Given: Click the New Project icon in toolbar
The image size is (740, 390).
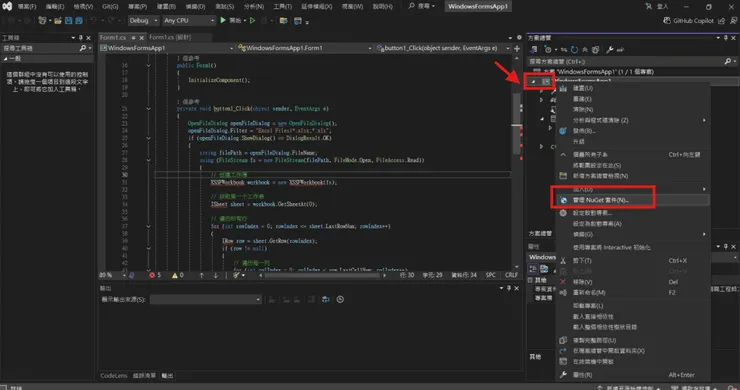Looking at the screenshot, I should click(x=42, y=21).
